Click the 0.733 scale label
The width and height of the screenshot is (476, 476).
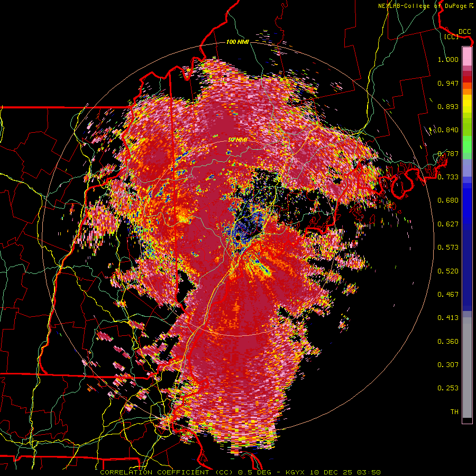(x=448, y=177)
